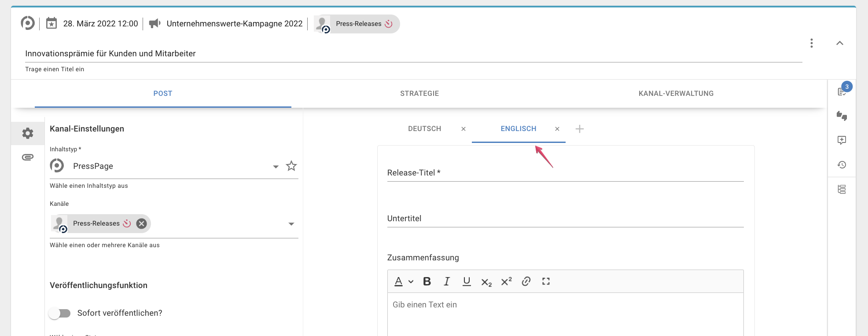Click the Press-Releases chip in the header
This screenshot has height=336, width=868.
(357, 24)
